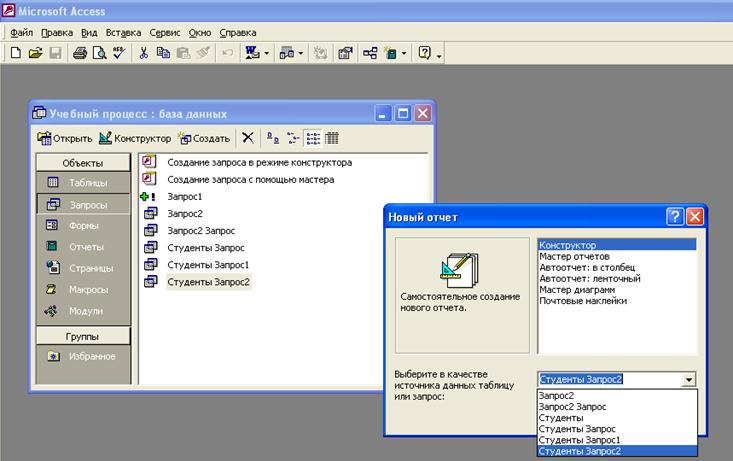Image resolution: width=733 pixels, height=461 pixels.
Task: Click the Группы header button
Action: coord(83,336)
